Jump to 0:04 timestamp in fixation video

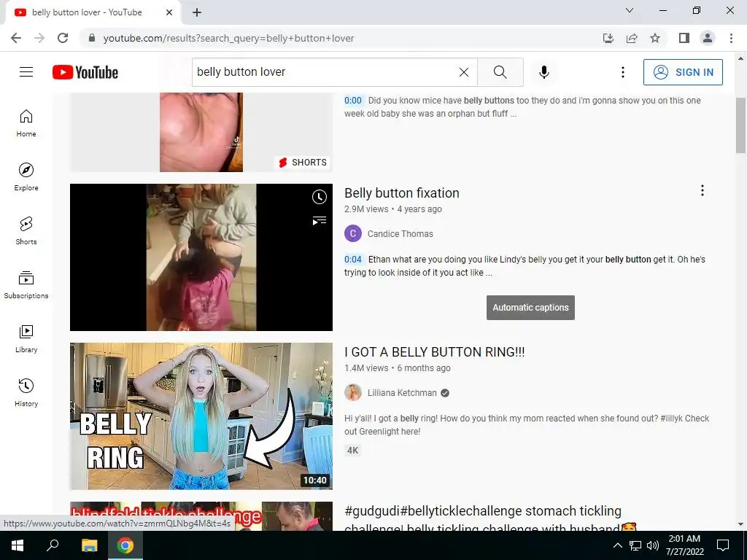point(353,260)
